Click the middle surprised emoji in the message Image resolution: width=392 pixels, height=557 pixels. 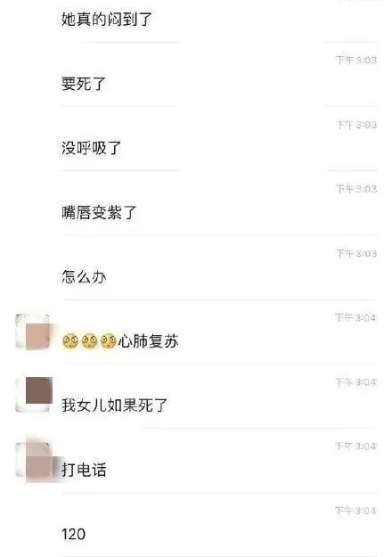tap(89, 341)
